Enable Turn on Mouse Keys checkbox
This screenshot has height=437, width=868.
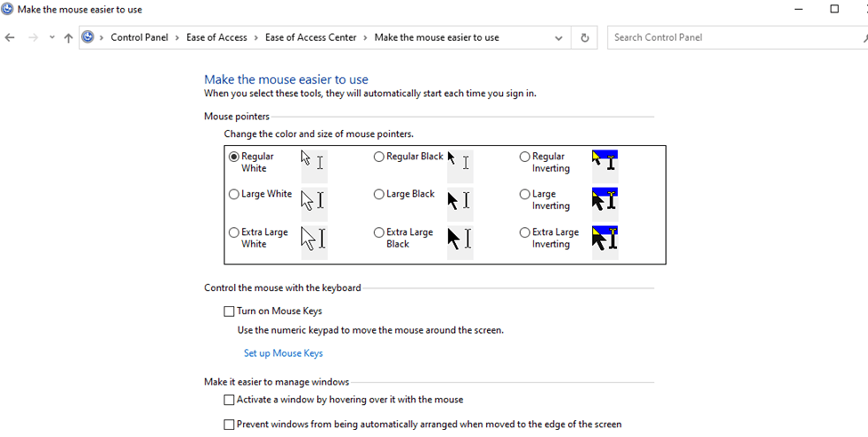pos(229,312)
